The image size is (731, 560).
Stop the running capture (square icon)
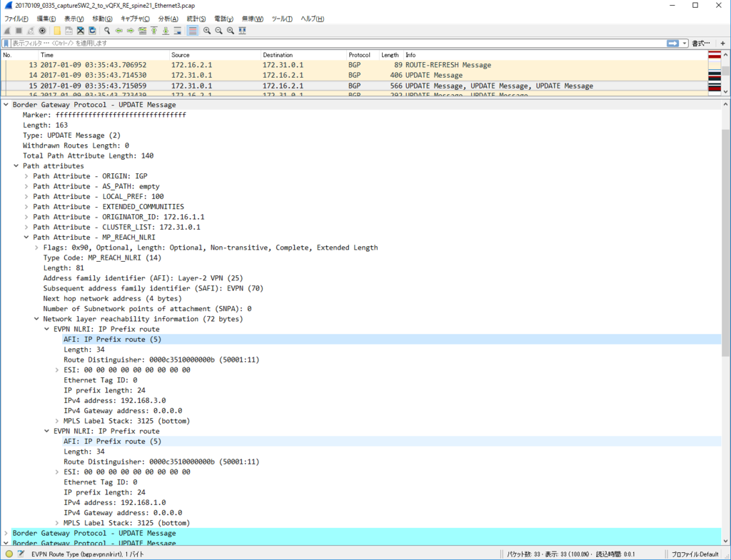pos(19,31)
